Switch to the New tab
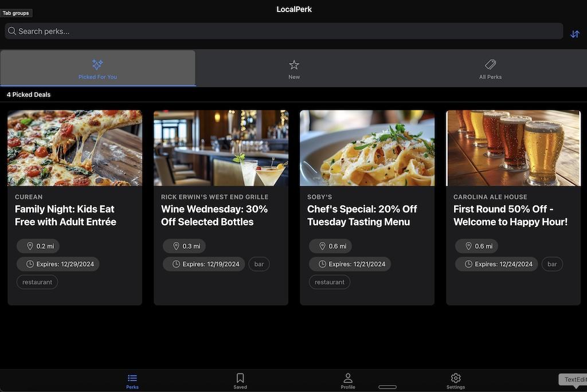 pos(294,68)
